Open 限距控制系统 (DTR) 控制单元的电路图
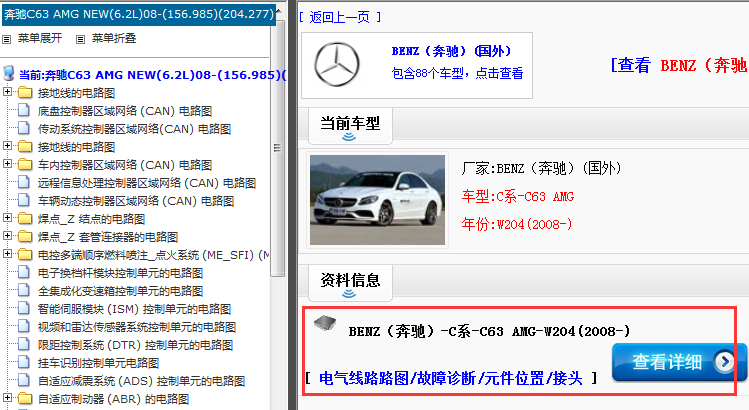The image size is (749, 410). (x=135, y=345)
